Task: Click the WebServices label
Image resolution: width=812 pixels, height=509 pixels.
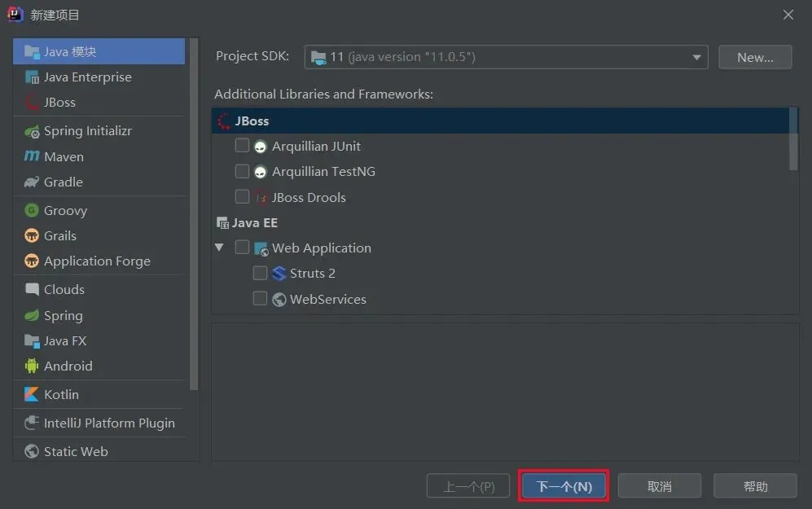Action: click(327, 299)
